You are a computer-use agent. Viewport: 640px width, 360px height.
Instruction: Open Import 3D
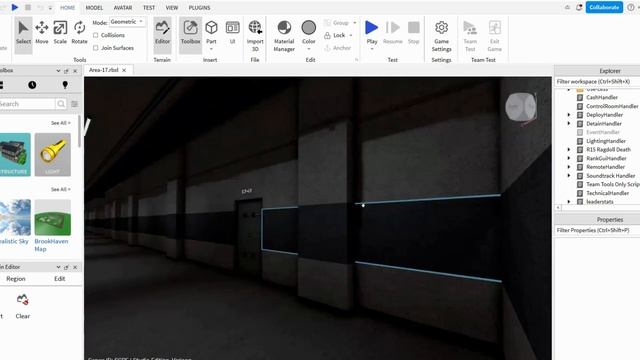(255, 36)
